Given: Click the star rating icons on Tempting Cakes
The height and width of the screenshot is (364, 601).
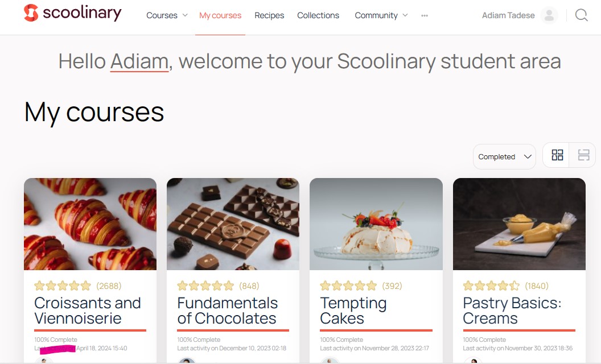Looking at the screenshot, I should (x=348, y=286).
